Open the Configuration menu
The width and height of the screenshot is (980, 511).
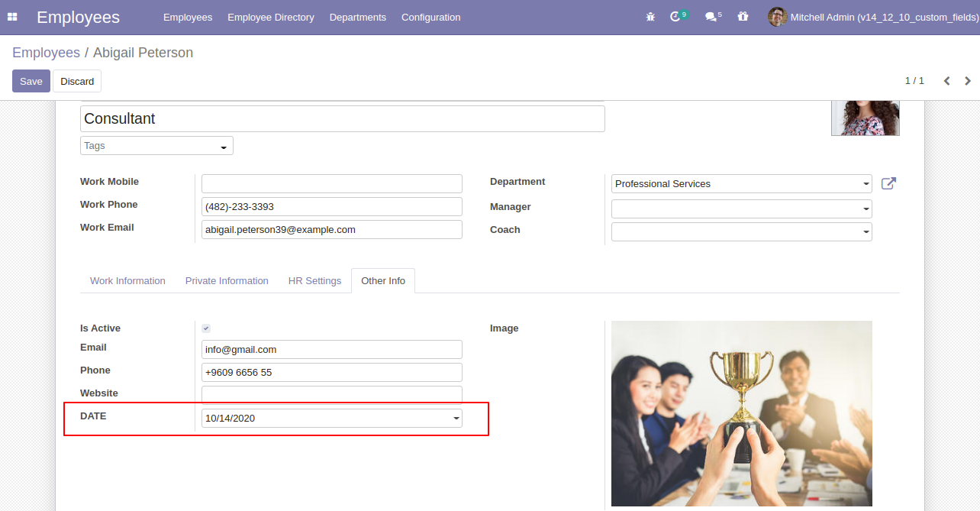(x=431, y=17)
